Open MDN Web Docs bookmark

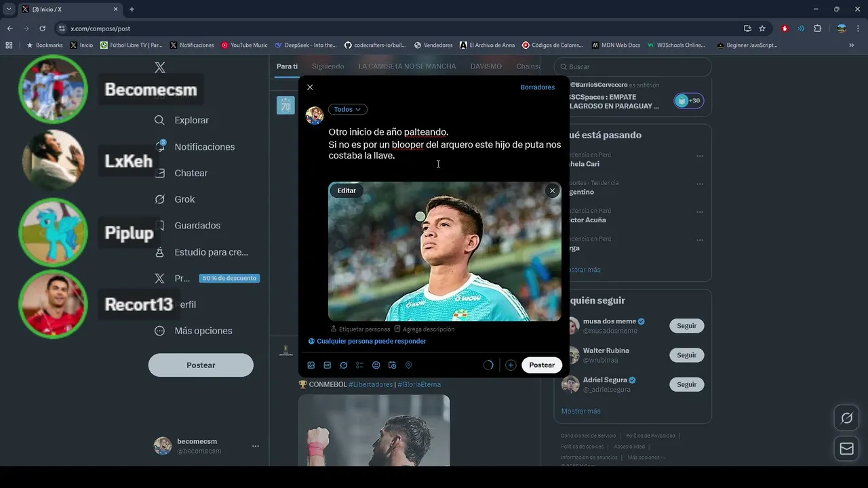pos(616,45)
